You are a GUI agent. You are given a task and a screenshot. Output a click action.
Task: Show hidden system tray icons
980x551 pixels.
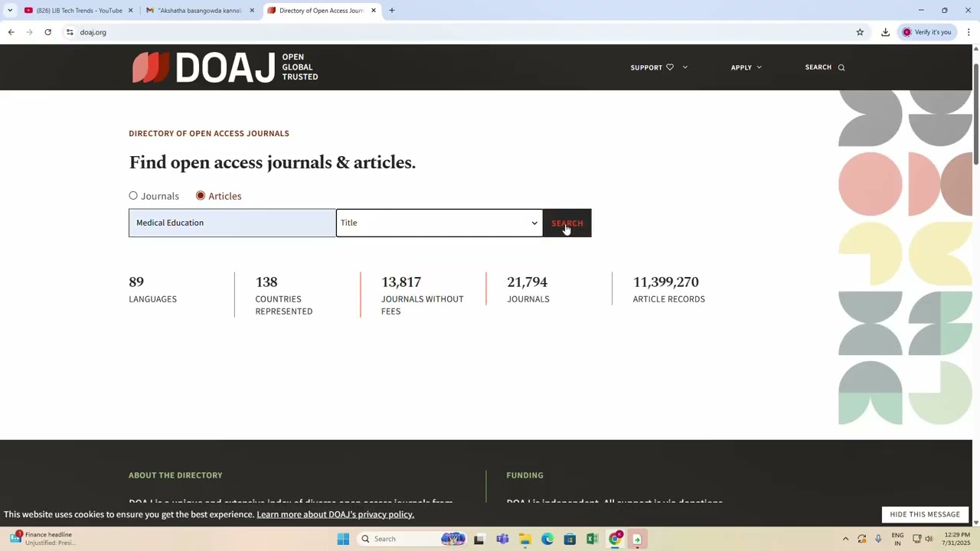[x=845, y=539]
